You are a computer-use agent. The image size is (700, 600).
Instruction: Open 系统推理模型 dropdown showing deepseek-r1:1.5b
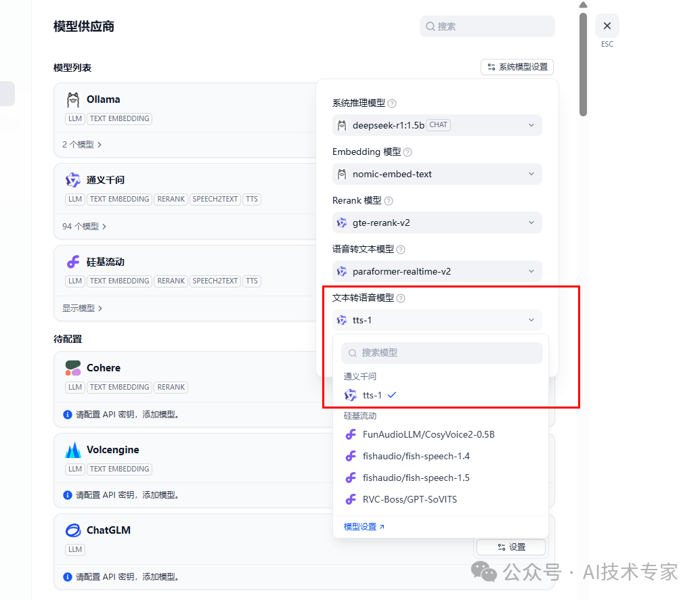[437, 125]
